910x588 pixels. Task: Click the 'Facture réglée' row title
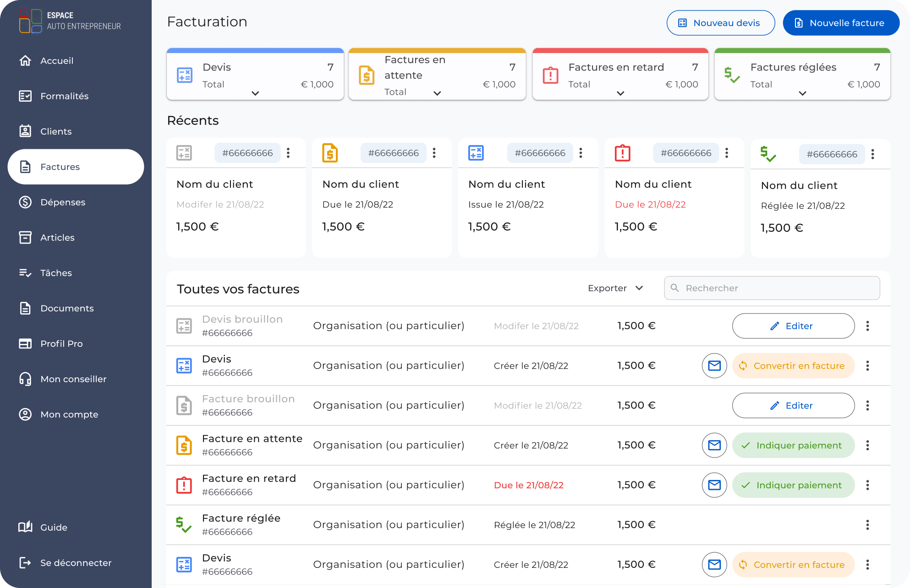241,518
